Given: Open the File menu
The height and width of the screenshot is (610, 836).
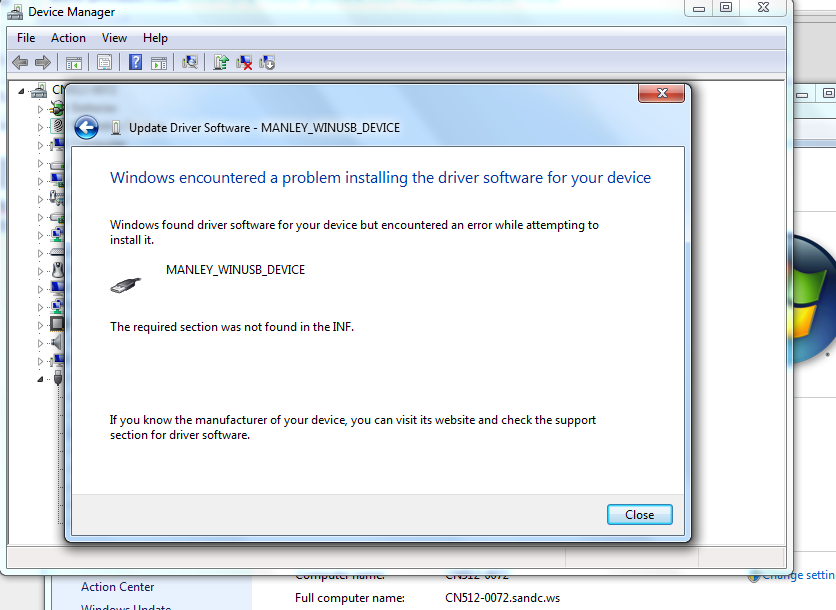Looking at the screenshot, I should point(26,38).
